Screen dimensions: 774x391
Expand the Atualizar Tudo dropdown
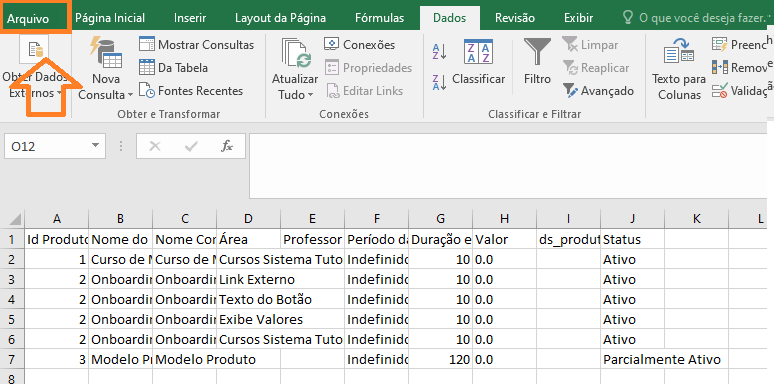click(x=310, y=95)
